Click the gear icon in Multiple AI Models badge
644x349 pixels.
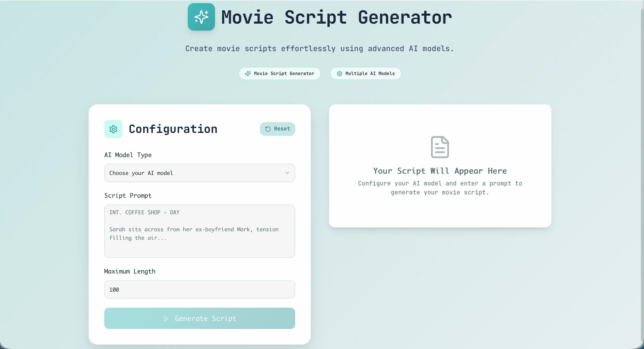tap(339, 74)
